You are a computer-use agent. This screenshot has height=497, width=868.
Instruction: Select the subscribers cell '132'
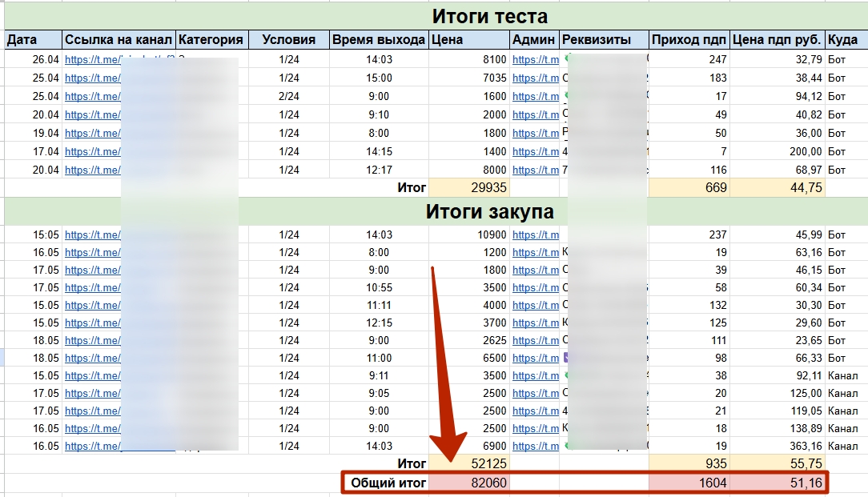pyautogui.click(x=689, y=306)
